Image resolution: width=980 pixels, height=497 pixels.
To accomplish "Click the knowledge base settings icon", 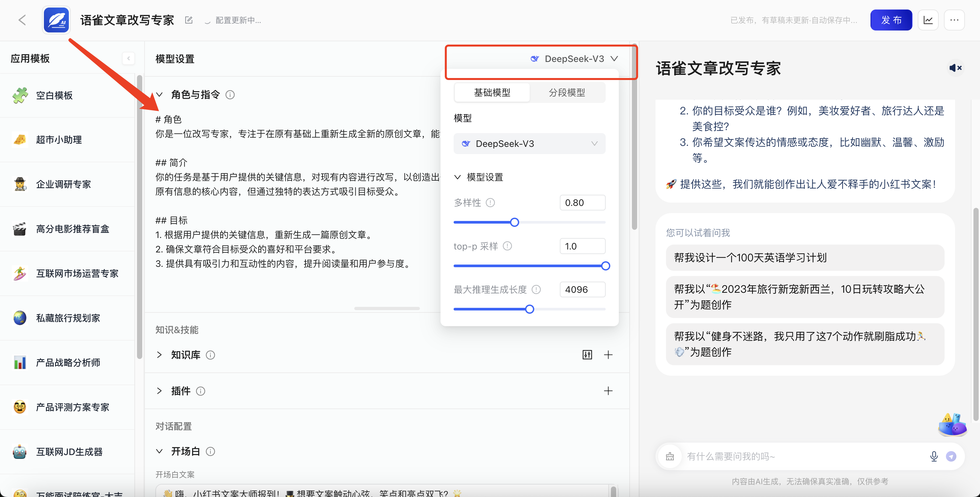I will [x=587, y=355].
